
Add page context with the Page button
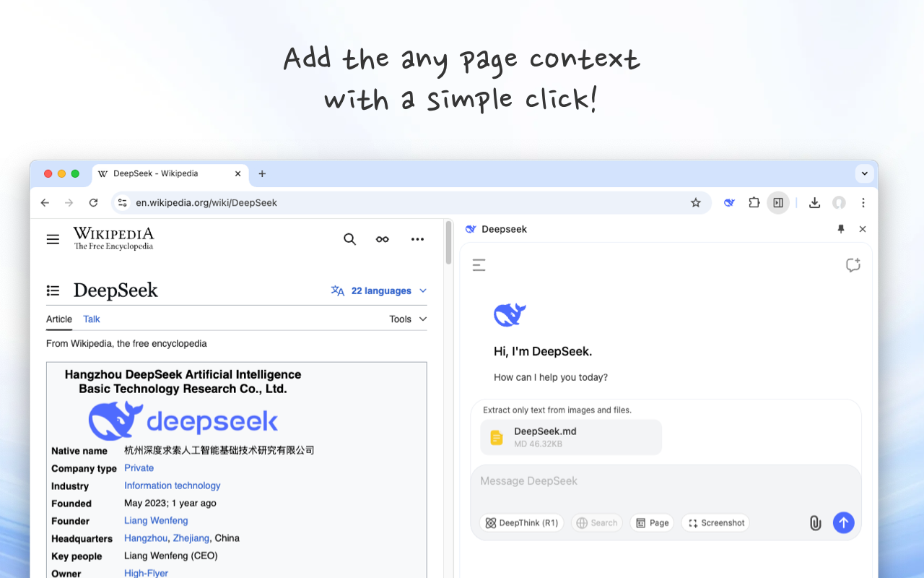653,523
